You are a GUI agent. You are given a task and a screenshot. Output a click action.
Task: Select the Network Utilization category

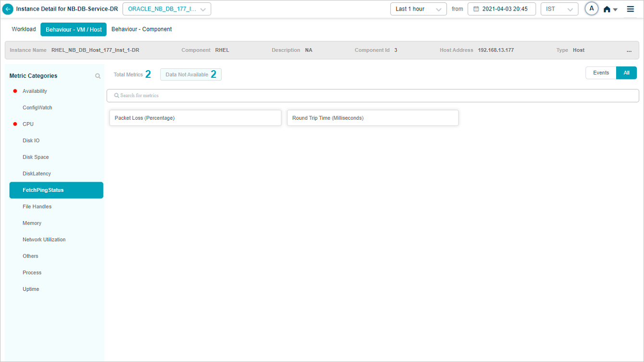(x=44, y=240)
